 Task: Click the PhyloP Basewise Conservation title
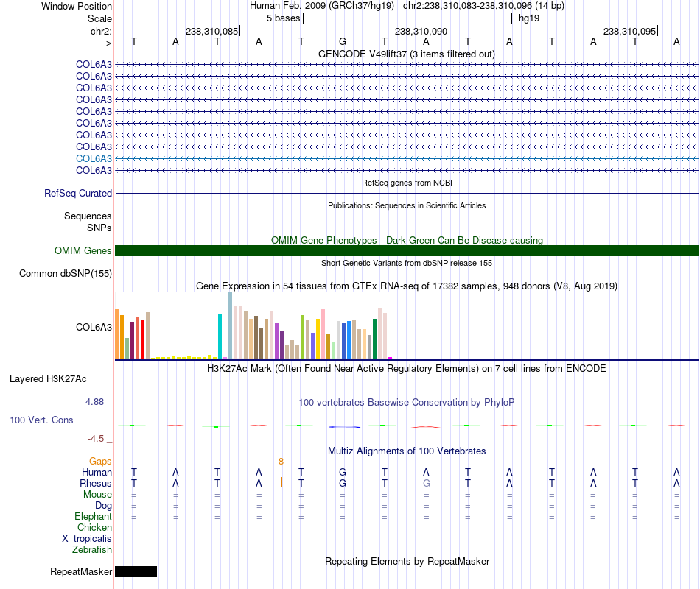[x=406, y=403]
